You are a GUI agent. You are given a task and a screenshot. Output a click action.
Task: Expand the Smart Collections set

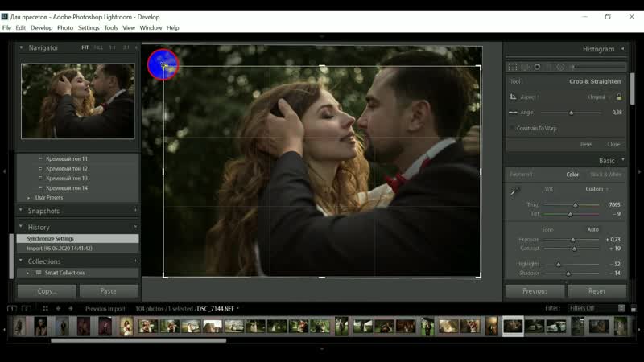[27, 273]
